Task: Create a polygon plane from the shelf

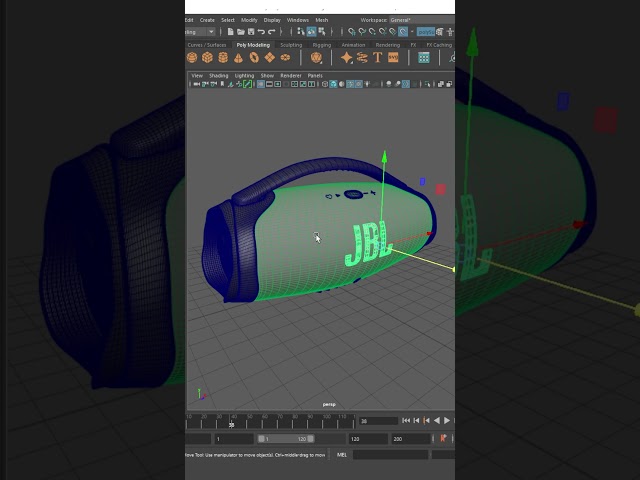Action: click(x=269, y=58)
